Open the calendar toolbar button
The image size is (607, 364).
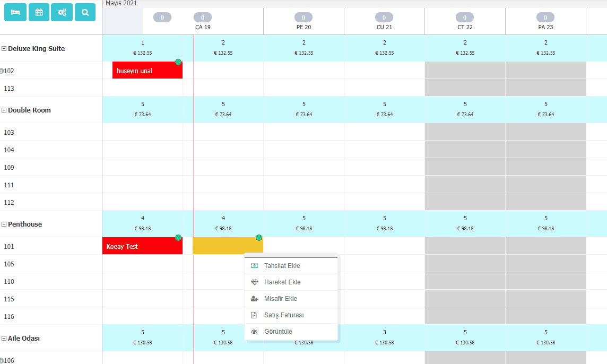point(39,12)
